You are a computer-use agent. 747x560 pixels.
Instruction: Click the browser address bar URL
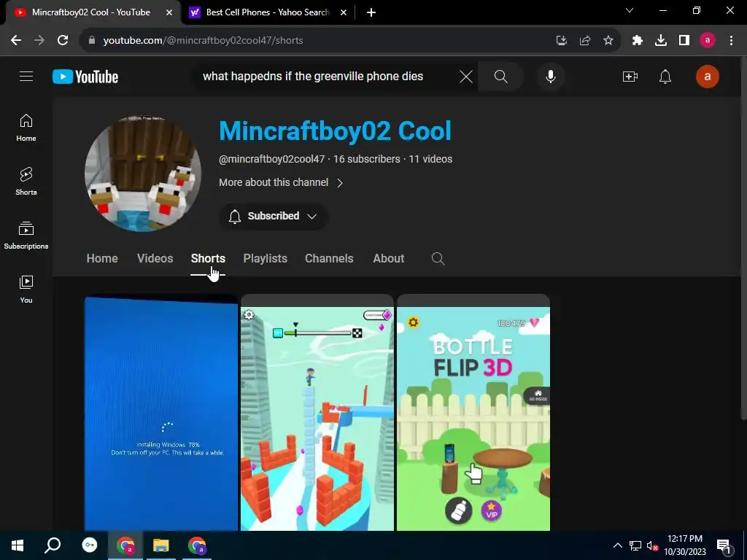click(203, 41)
